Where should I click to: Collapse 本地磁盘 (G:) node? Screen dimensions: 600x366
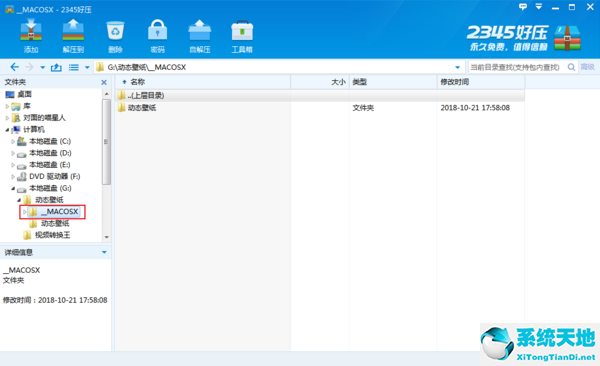click(13, 188)
